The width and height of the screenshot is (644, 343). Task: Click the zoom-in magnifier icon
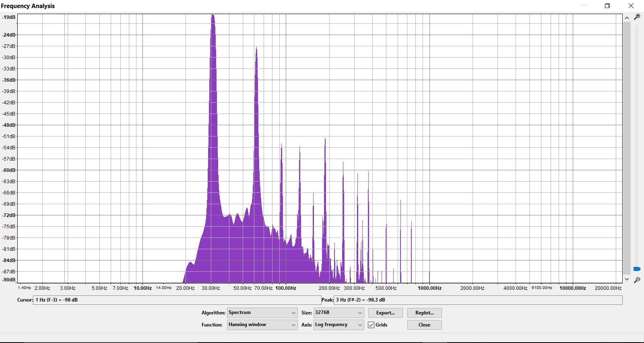coord(637,17)
